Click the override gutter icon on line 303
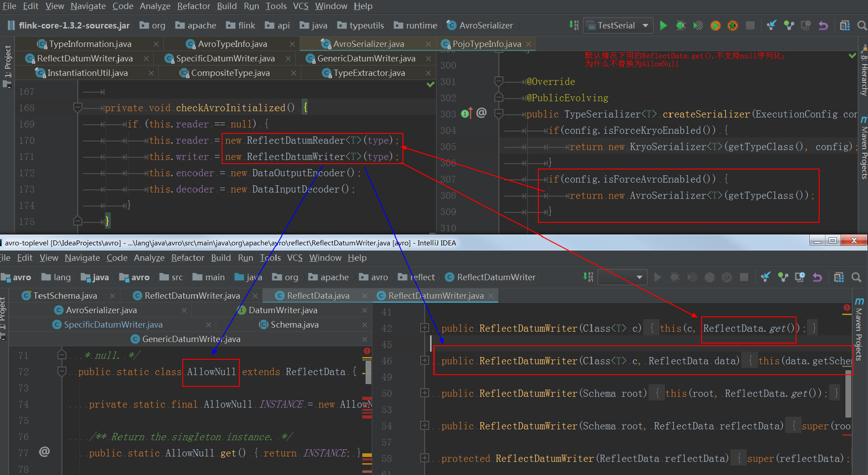Screen dimensions: 868x475 click(467, 113)
